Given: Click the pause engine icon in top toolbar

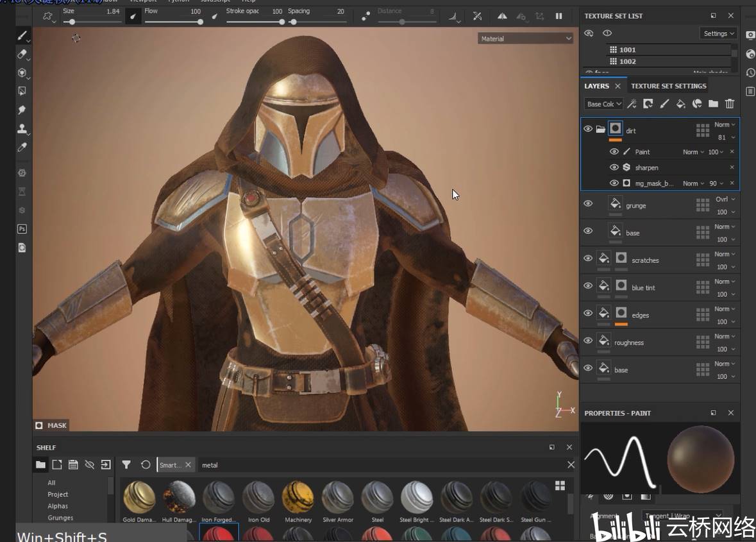Looking at the screenshot, I should coord(559,17).
